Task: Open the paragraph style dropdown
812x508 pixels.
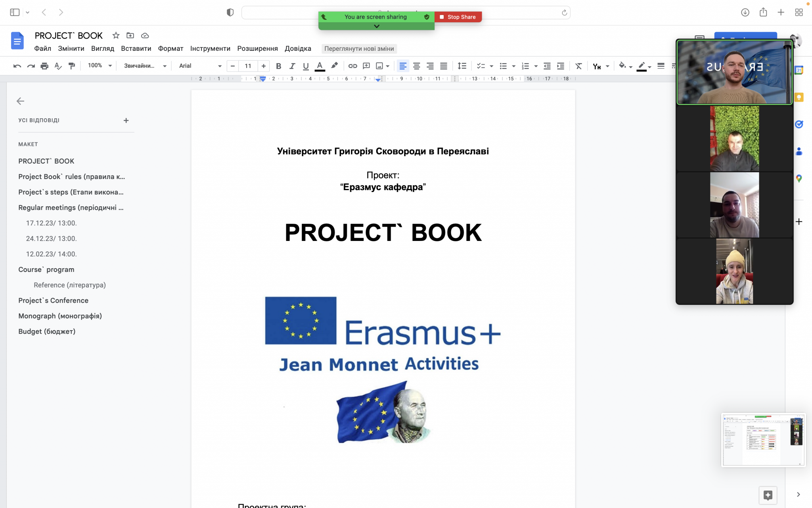Action: [x=145, y=65]
